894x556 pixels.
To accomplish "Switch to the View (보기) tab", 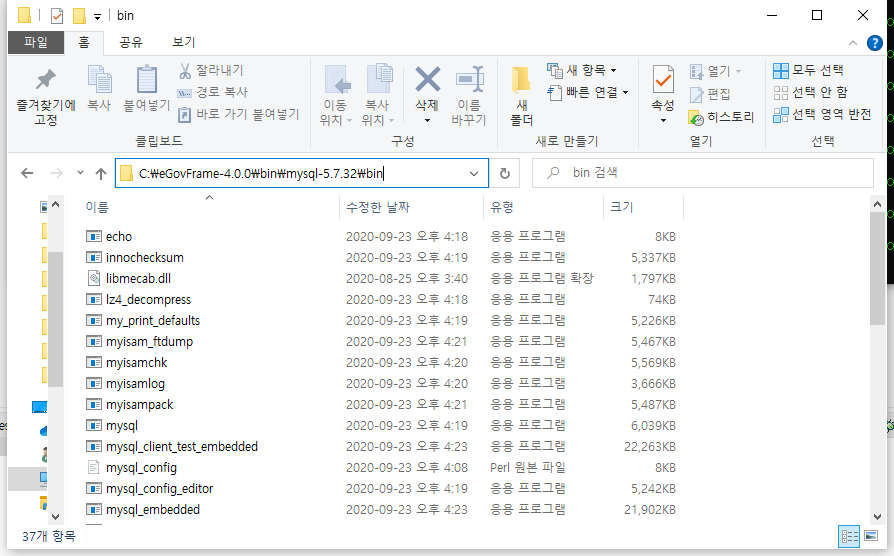I will 184,42.
